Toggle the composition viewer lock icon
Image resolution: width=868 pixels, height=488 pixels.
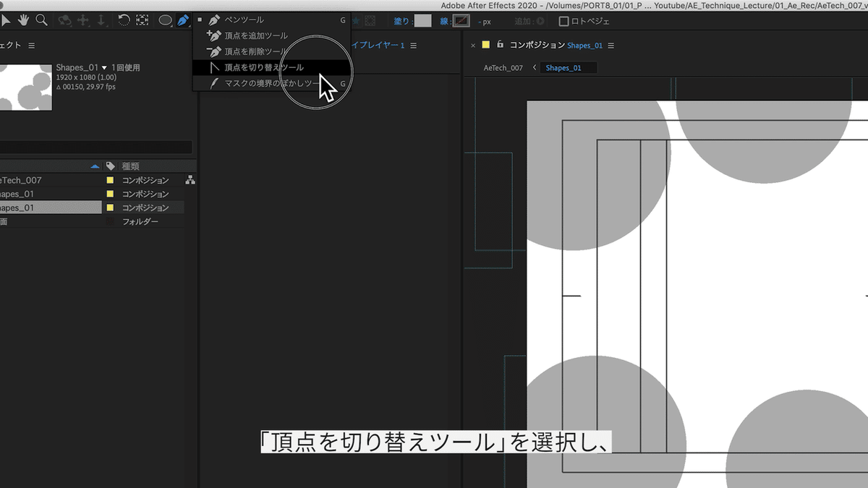500,45
